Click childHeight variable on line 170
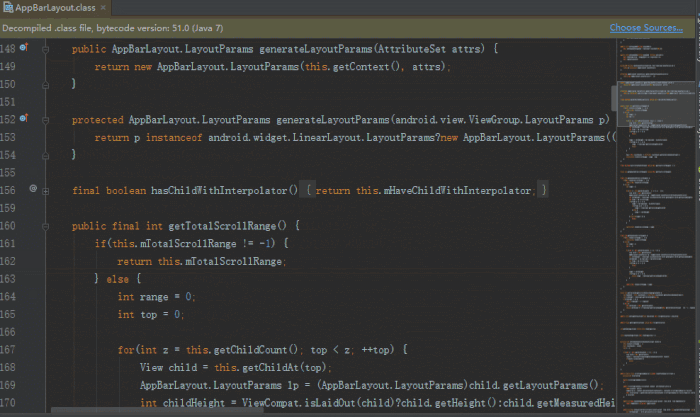 (x=193, y=403)
